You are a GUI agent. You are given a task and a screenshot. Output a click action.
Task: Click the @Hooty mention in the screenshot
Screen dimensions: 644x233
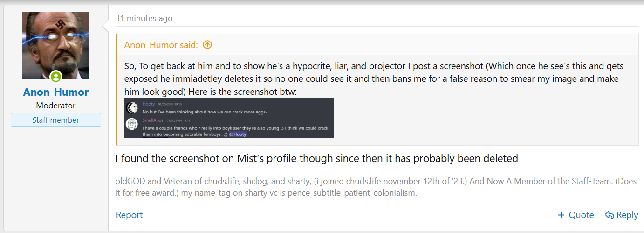pyautogui.click(x=238, y=134)
